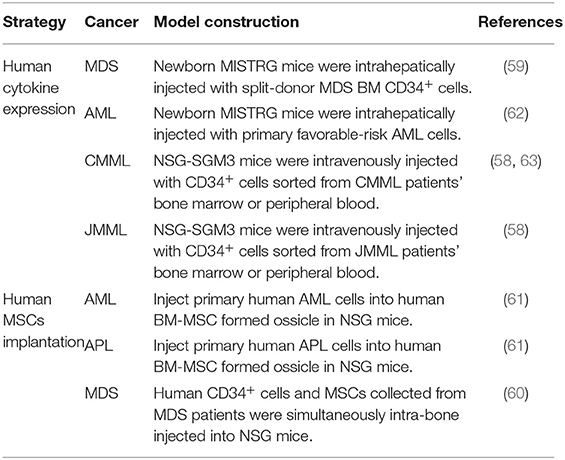Click the JMML cancer cell
The width and height of the screenshot is (565, 460).
point(106,230)
